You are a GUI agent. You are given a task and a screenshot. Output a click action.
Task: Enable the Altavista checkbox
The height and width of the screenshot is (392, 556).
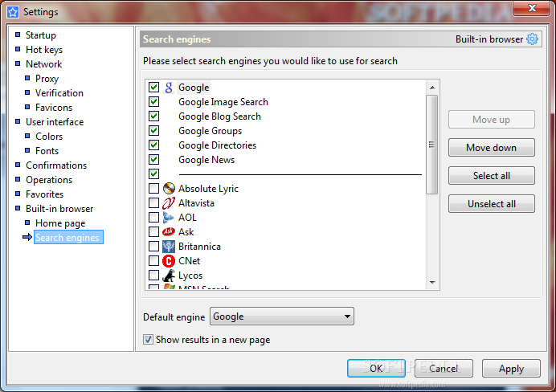tap(153, 203)
